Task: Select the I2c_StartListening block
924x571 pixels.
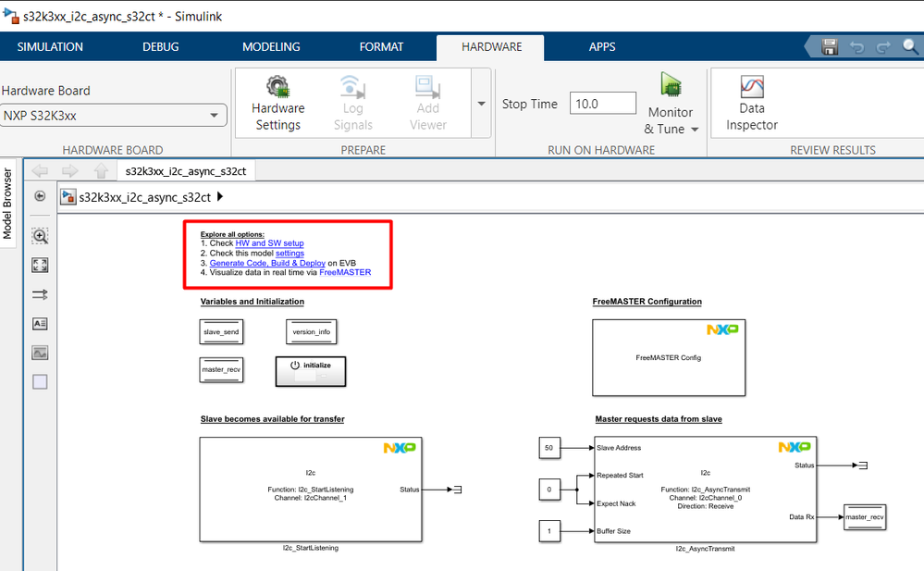Action: pyautogui.click(x=311, y=489)
